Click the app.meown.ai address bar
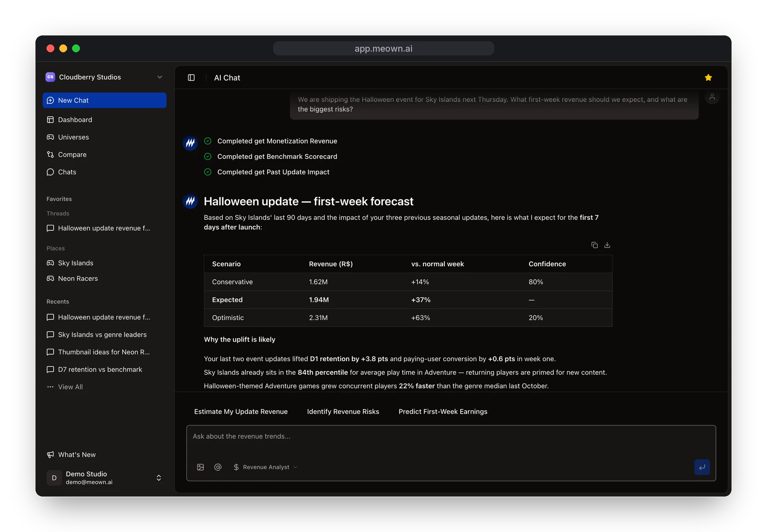The image size is (767, 532). click(383, 49)
